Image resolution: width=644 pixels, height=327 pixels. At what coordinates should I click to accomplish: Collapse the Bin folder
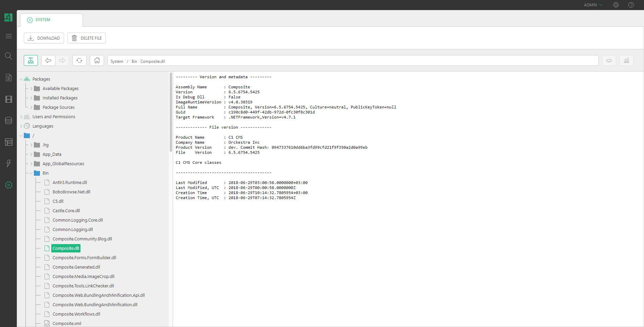(31, 173)
